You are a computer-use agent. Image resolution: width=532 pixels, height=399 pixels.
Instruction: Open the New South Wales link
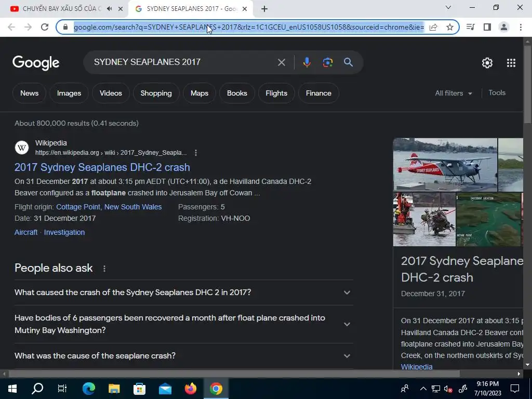(133, 207)
